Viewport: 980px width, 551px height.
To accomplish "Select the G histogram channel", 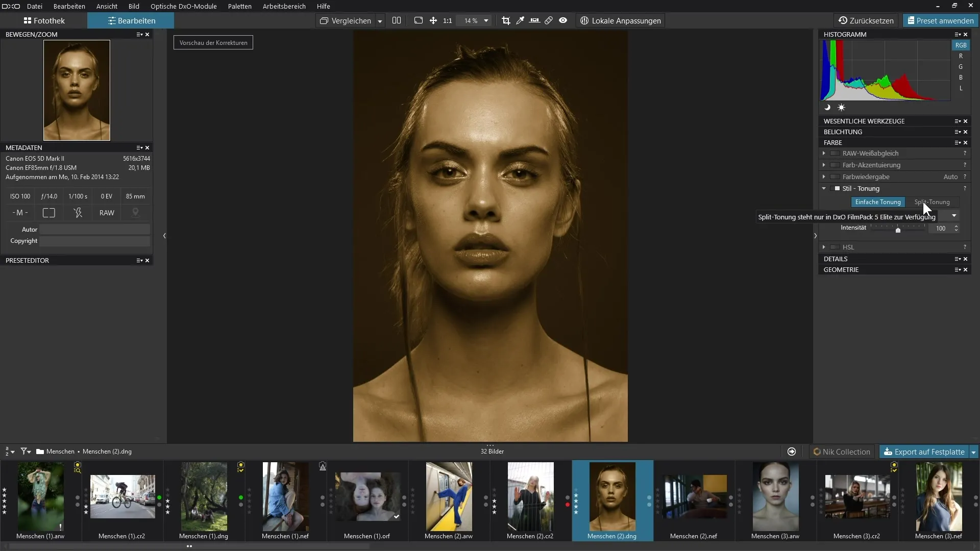I will click(x=961, y=67).
